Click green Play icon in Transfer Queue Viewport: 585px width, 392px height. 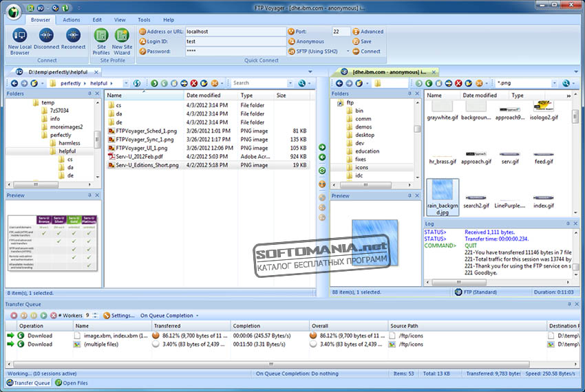point(43,316)
